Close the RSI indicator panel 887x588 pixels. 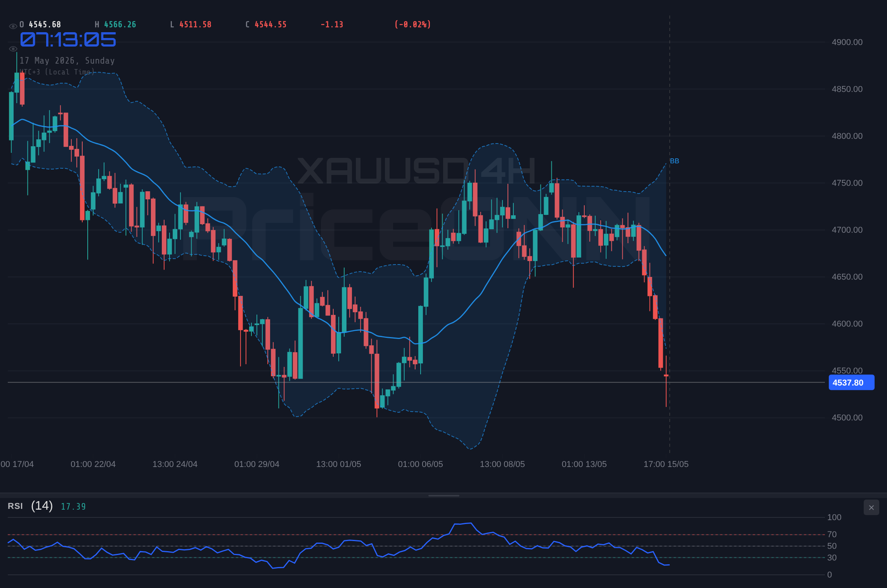[871, 507]
